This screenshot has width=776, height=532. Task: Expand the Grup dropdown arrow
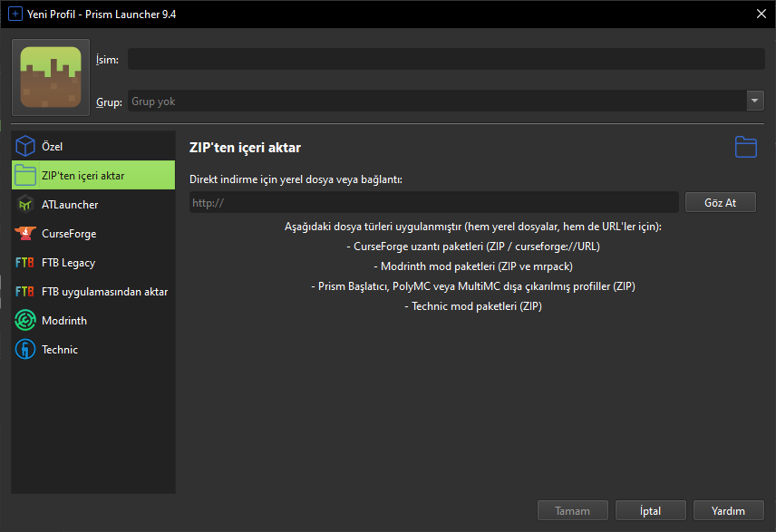pos(755,101)
